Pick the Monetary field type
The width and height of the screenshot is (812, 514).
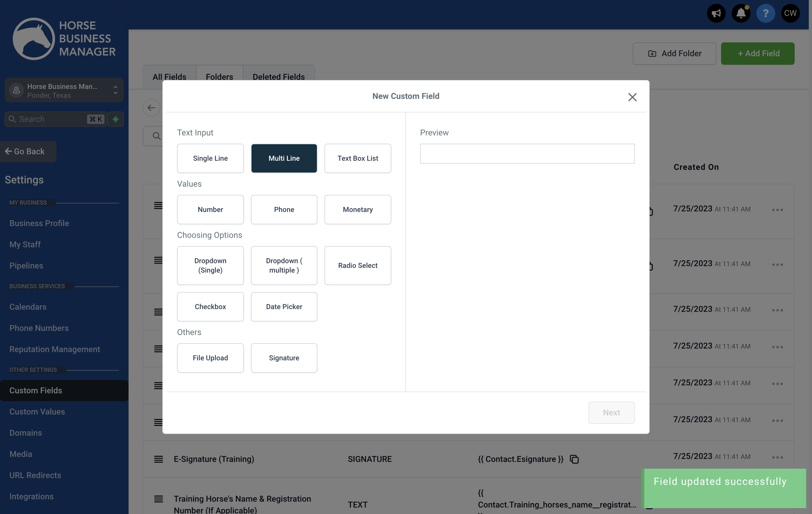click(357, 210)
